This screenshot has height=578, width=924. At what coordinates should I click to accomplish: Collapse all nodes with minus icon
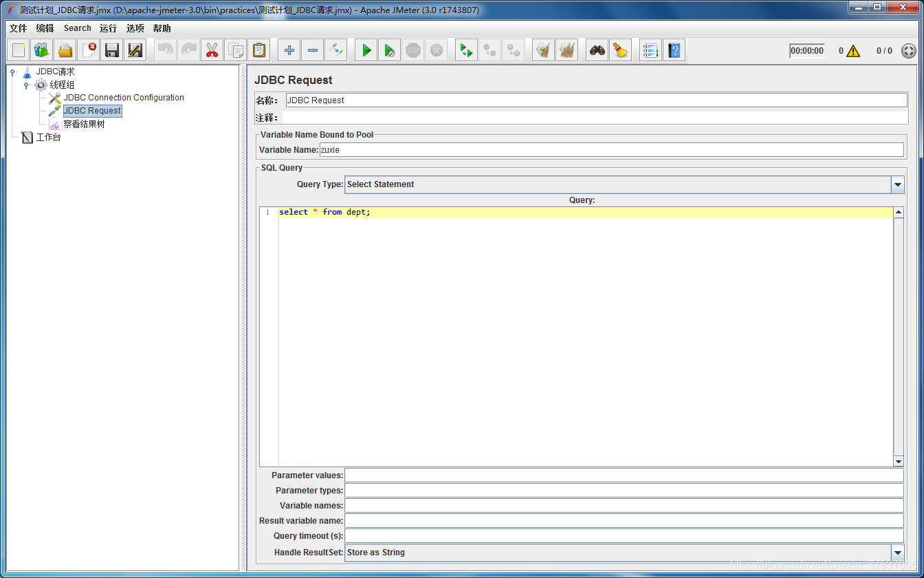[x=313, y=50]
